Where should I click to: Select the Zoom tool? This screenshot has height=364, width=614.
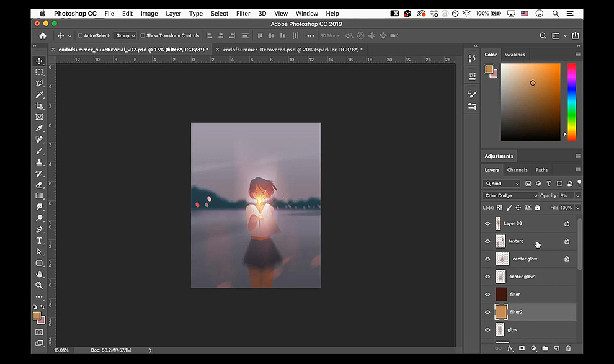point(39,285)
